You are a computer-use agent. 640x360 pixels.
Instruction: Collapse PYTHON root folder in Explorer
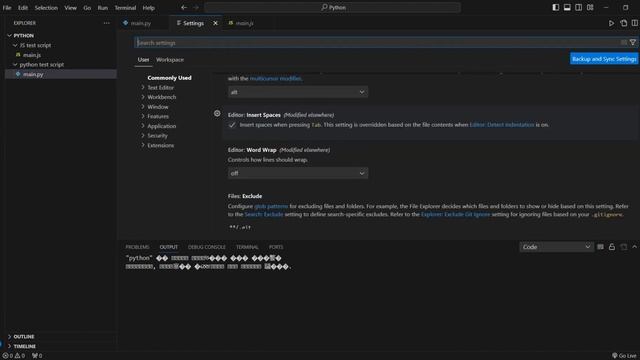click(24, 36)
